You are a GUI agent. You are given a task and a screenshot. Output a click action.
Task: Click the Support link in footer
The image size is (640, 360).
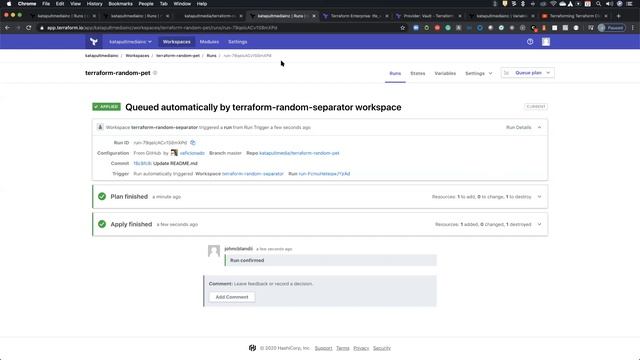pos(323,348)
